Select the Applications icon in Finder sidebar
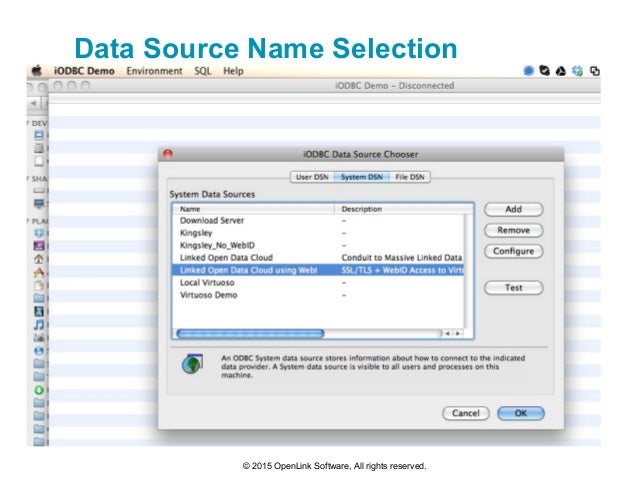Image resolution: width=638 pixels, height=479 pixels. [x=39, y=272]
